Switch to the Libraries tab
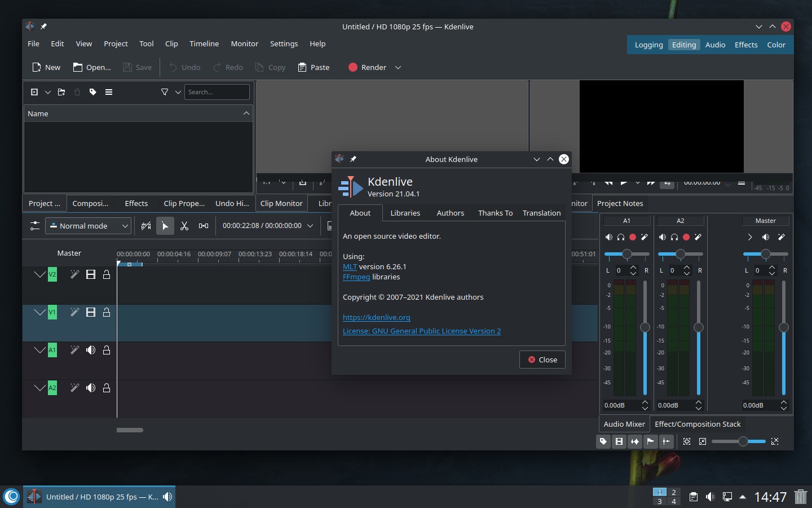 tap(405, 213)
